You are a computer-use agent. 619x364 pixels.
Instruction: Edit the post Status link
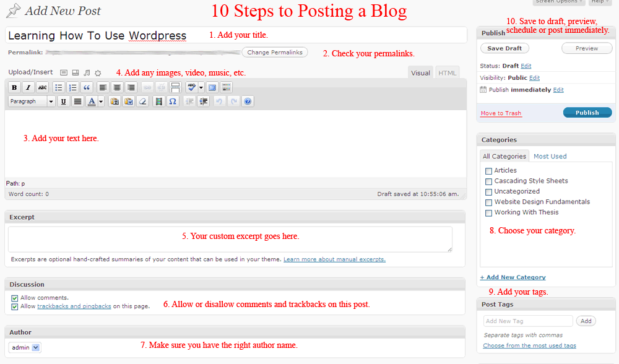pyautogui.click(x=526, y=66)
